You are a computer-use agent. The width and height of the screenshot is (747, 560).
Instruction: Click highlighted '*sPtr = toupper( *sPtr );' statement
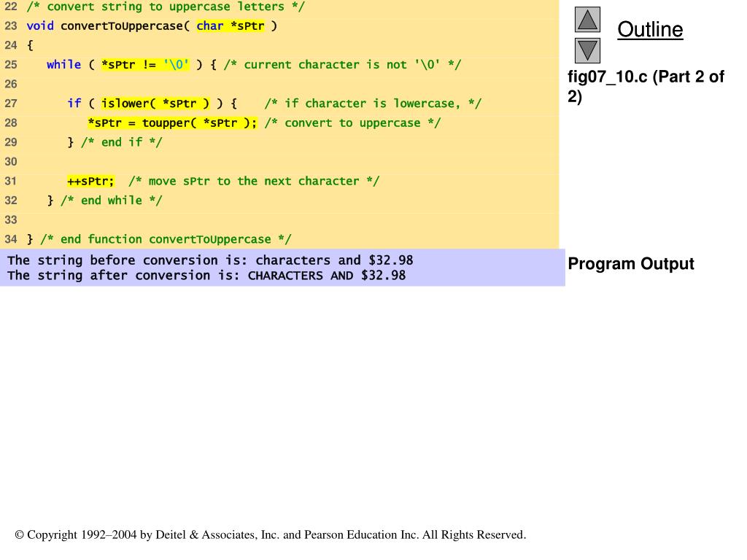(x=172, y=122)
